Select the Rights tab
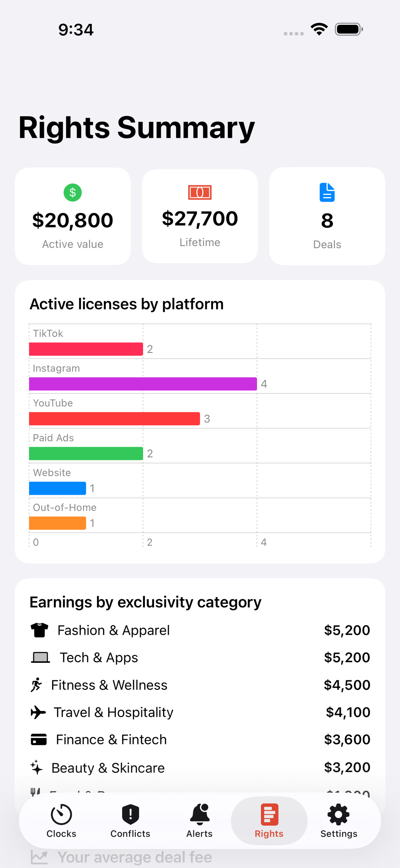 tap(269, 821)
